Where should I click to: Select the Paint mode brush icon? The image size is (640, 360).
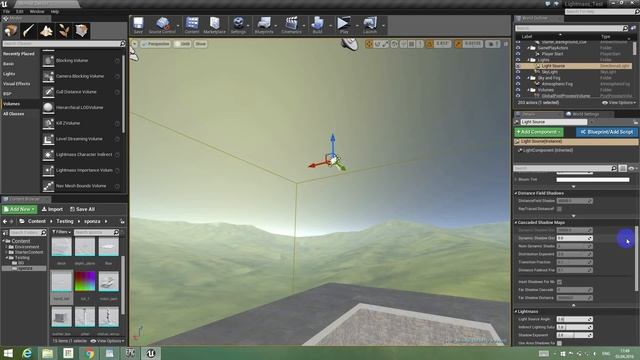(x=29, y=31)
